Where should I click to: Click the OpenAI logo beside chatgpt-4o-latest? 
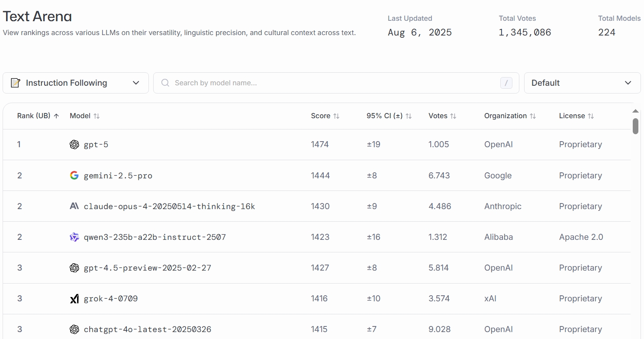[74, 329]
